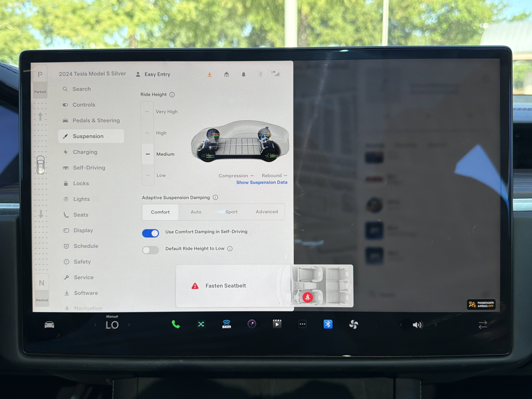
Task: Tap the red seatbelt warning seat icon
Action: (x=308, y=298)
